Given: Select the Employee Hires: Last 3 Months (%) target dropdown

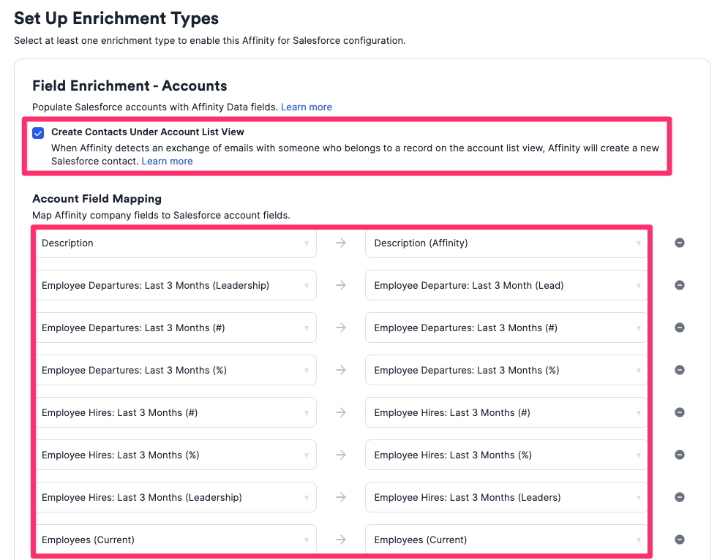Looking at the screenshot, I should tap(505, 455).
